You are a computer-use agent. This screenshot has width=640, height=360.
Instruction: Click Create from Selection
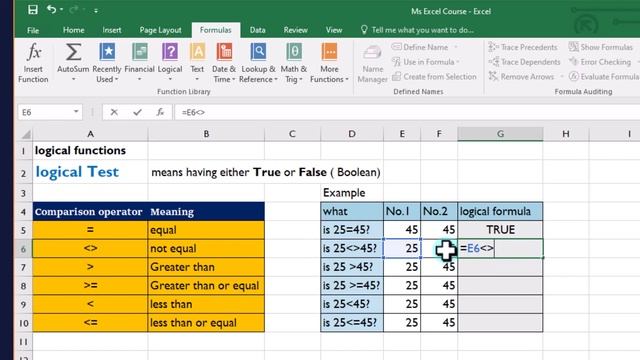click(x=434, y=77)
